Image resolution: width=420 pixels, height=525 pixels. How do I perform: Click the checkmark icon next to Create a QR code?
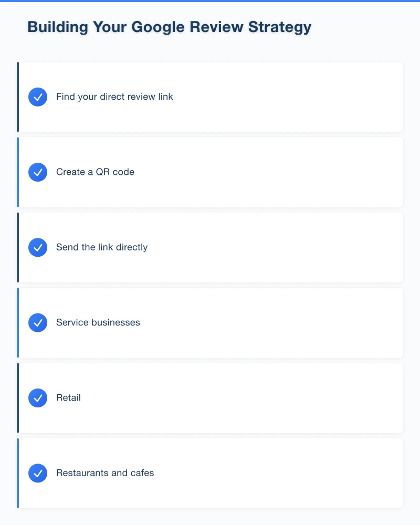click(x=38, y=172)
